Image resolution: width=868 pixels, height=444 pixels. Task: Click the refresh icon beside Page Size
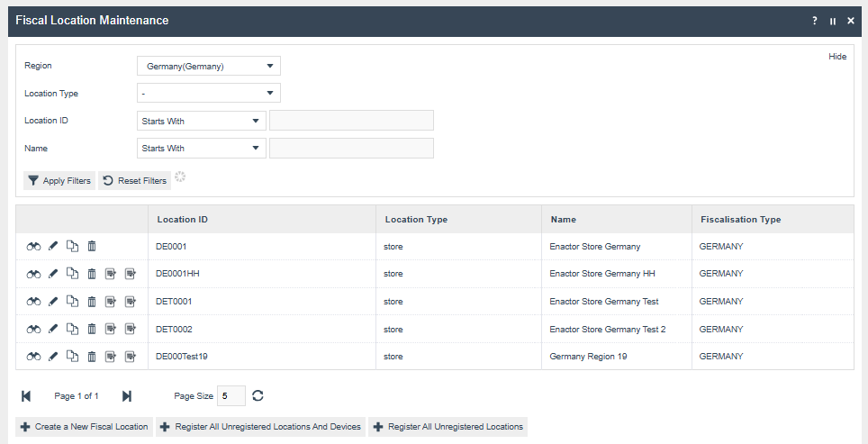pos(258,396)
